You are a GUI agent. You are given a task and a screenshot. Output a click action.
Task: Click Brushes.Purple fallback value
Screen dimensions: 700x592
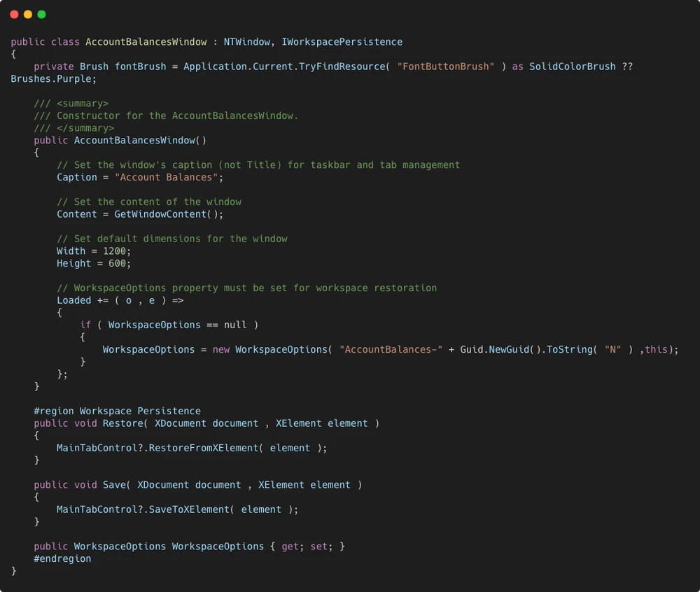click(52, 79)
